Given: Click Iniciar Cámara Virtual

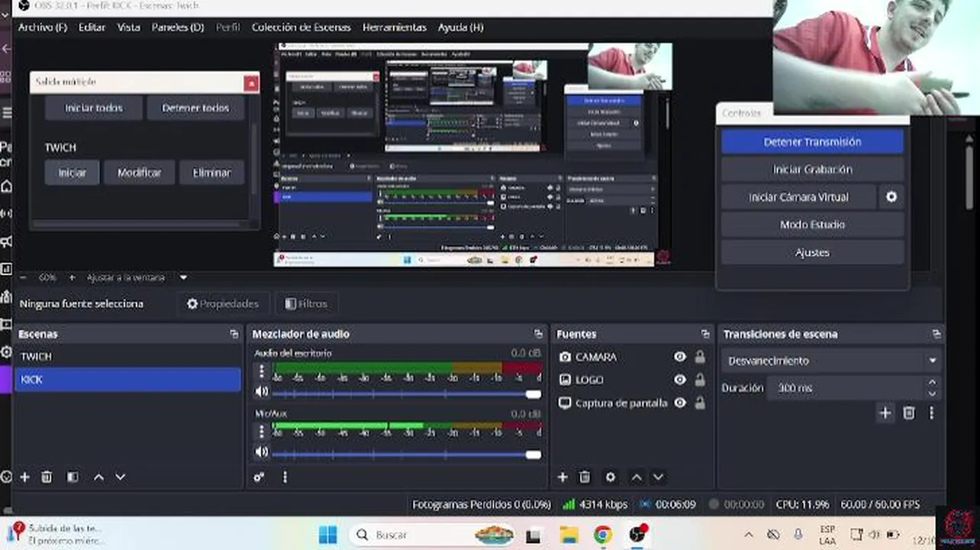Looking at the screenshot, I should [798, 197].
